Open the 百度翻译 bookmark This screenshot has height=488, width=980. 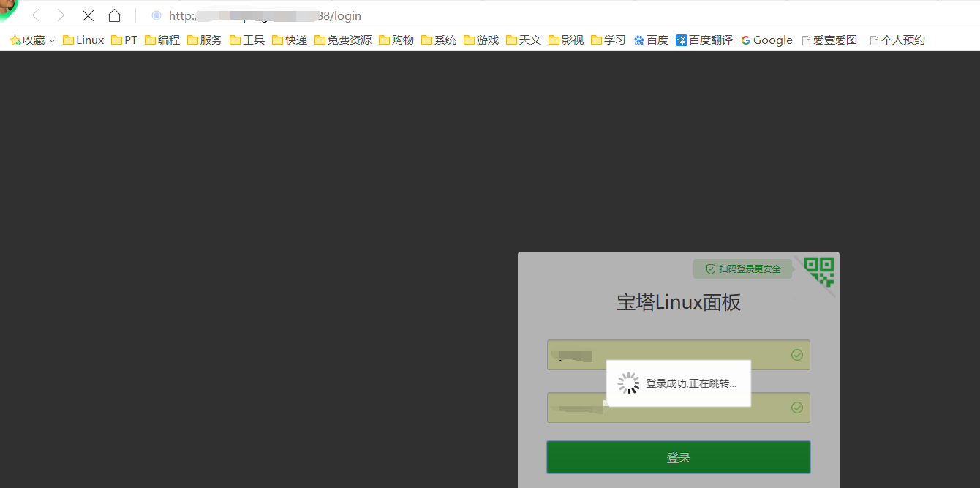coord(704,40)
